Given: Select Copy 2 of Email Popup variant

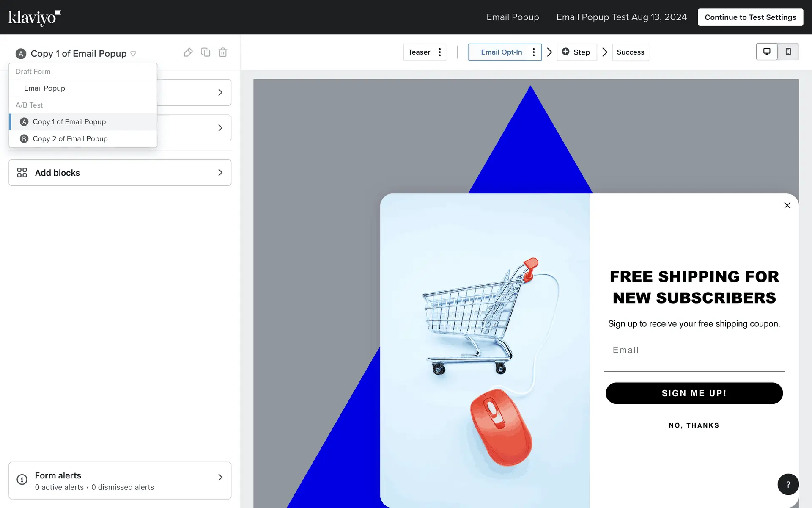Looking at the screenshot, I should click(70, 139).
